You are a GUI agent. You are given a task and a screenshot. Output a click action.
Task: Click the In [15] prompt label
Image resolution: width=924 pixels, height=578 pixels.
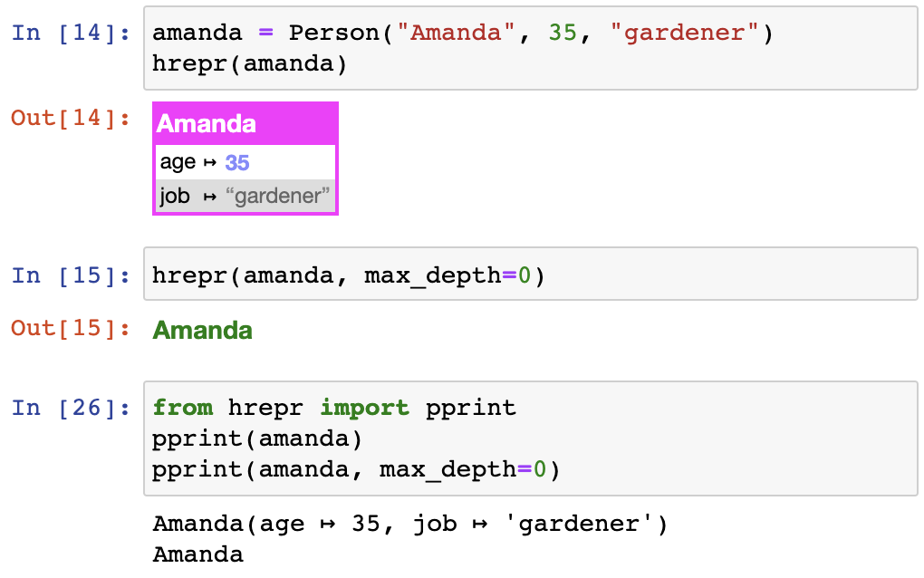(71, 275)
